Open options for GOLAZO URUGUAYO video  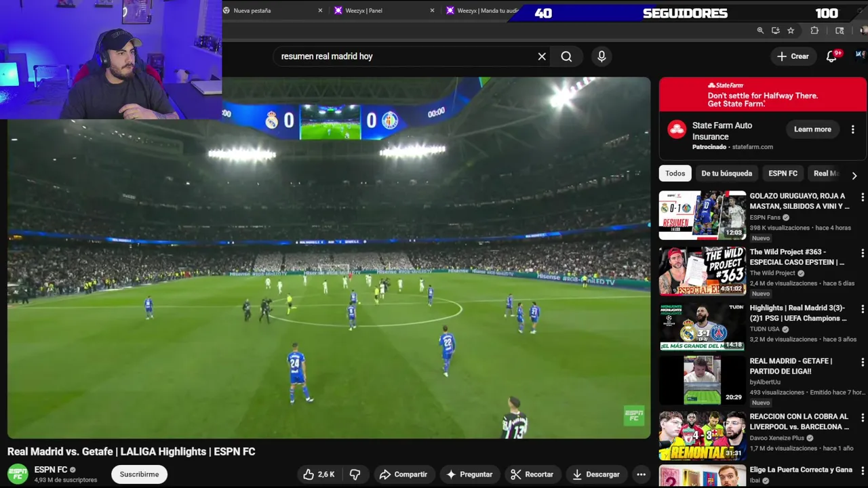[862, 197]
